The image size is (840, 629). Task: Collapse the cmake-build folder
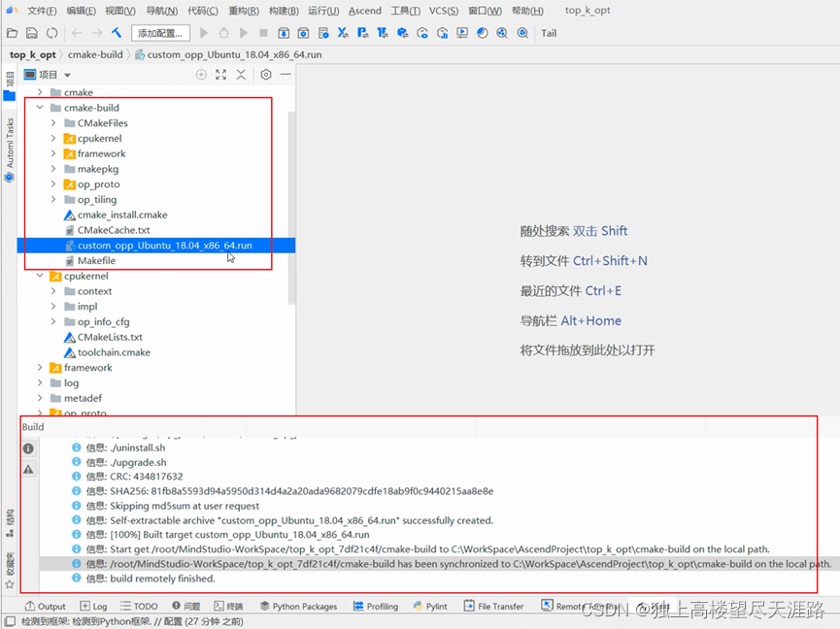(39, 108)
